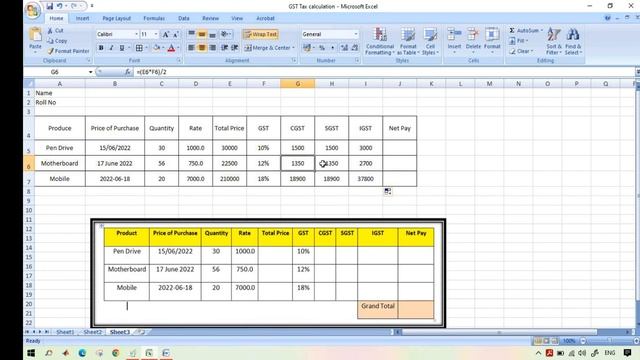Click the Office Button
Image resolution: width=640 pixels, height=360 pixels.
tap(33, 10)
